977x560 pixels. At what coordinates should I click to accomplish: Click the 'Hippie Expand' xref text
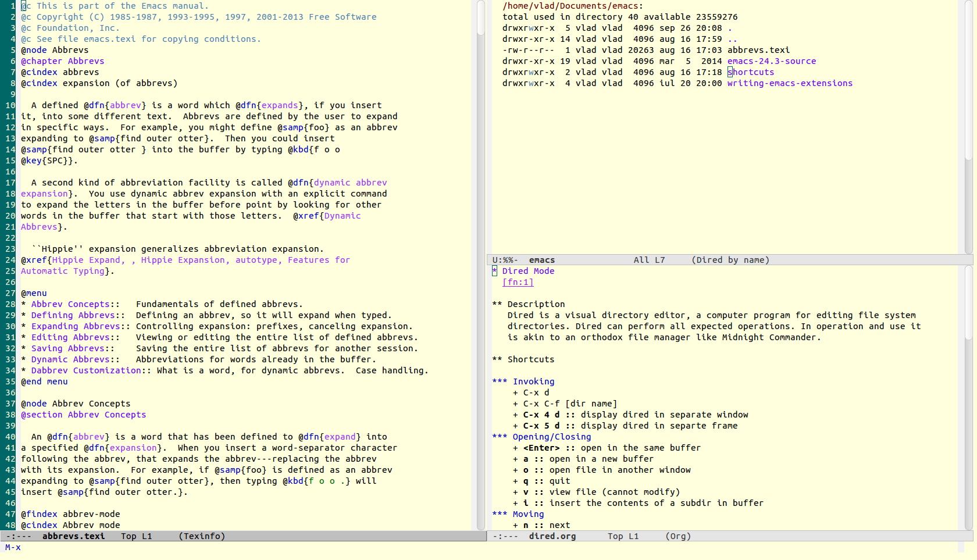pos(86,260)
